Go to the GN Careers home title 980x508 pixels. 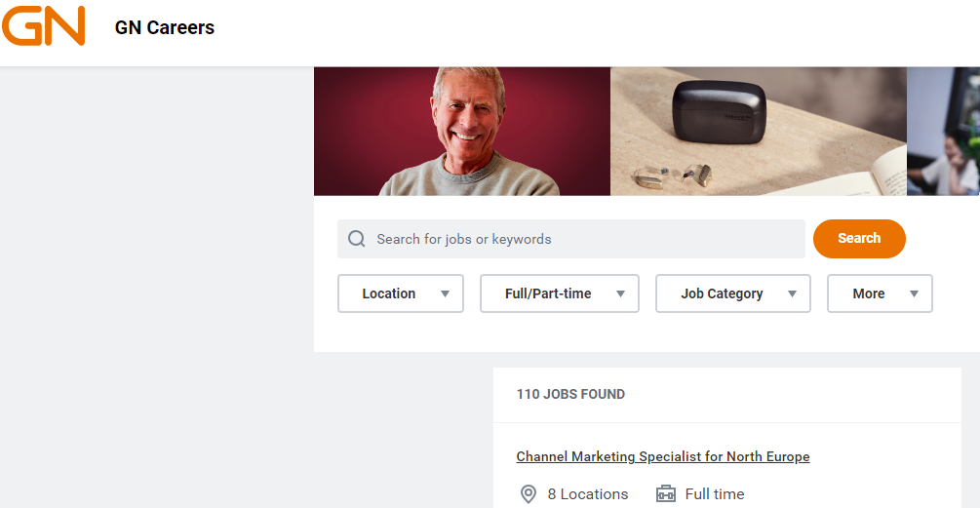[165, 27]
